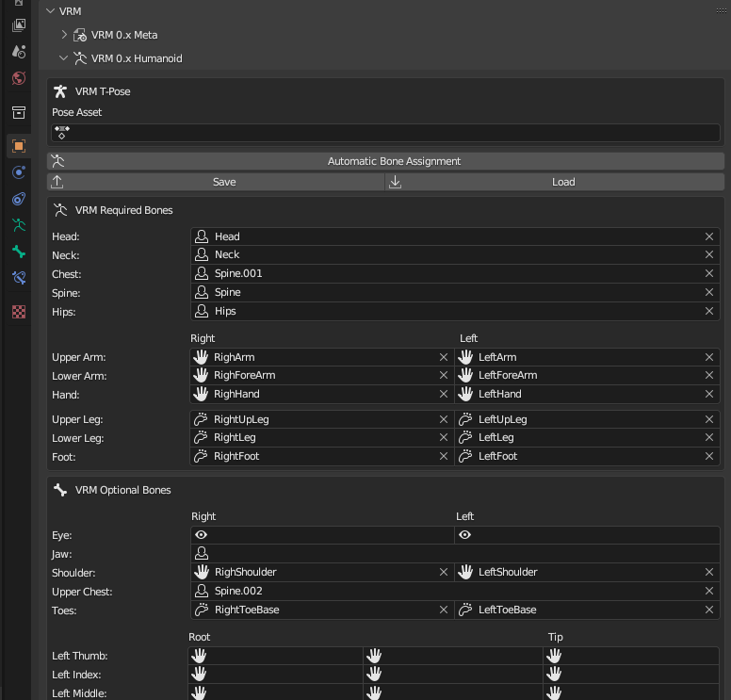Remove the LeftForeArm assignment
The width and height of the screenshot is (731, 700).
coord(709,375)
